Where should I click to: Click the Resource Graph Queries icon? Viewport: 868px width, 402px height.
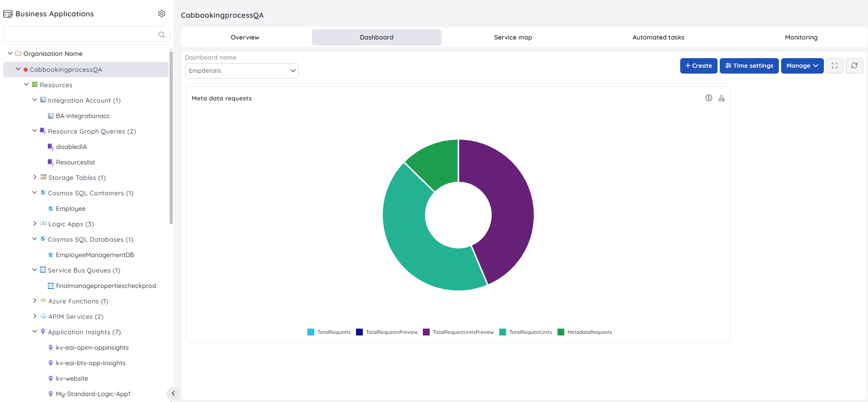pyautogui.click(x=43, y=131)
